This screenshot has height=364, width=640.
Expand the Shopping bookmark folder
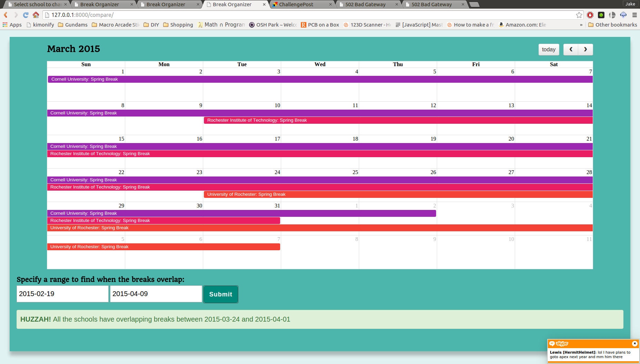178,25
